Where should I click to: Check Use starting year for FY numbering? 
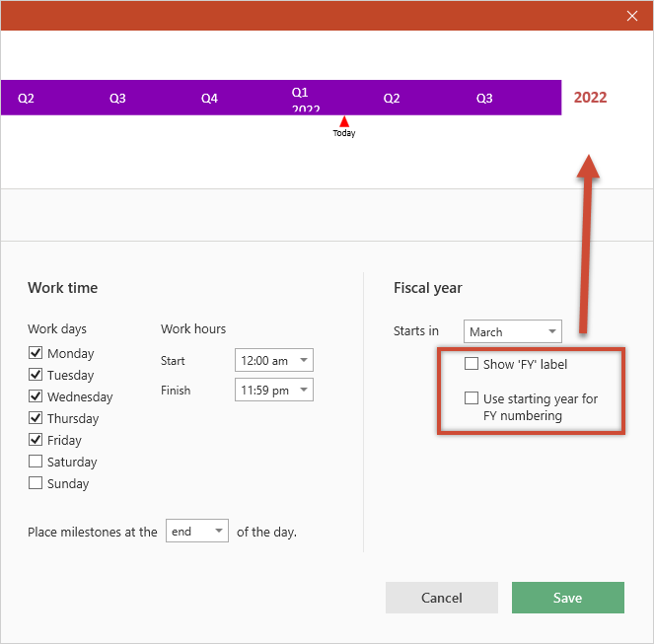click(472, 398)
